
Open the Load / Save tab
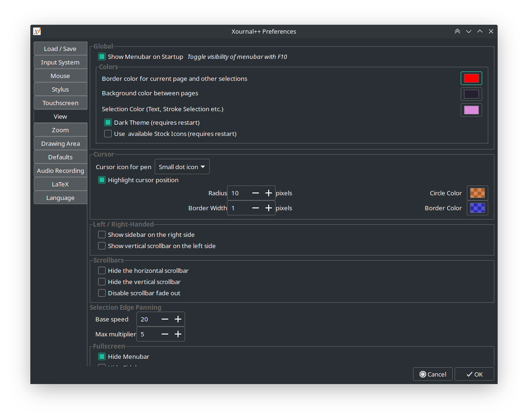pos(60,49)
